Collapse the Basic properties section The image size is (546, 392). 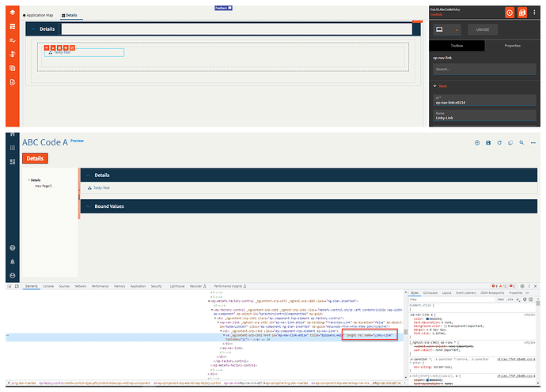coord(435,86)
